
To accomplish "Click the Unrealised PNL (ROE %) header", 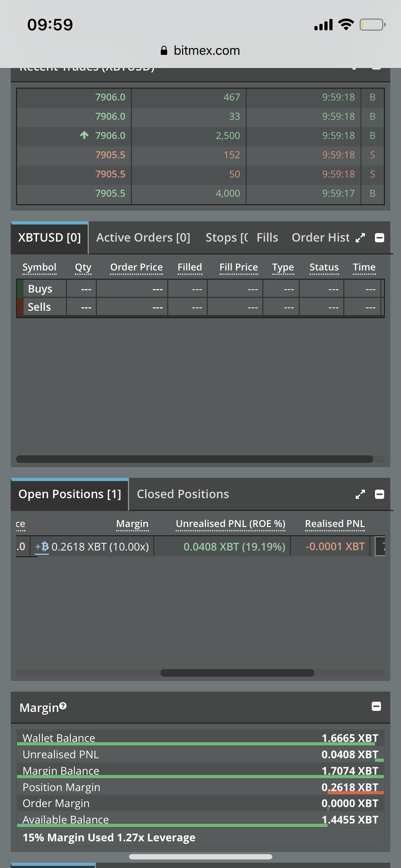I will [231, 524].
